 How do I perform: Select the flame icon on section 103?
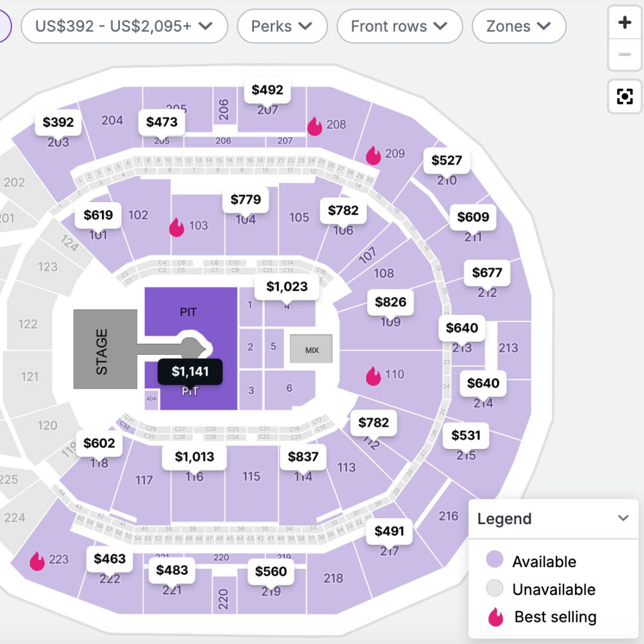(177, 227)
